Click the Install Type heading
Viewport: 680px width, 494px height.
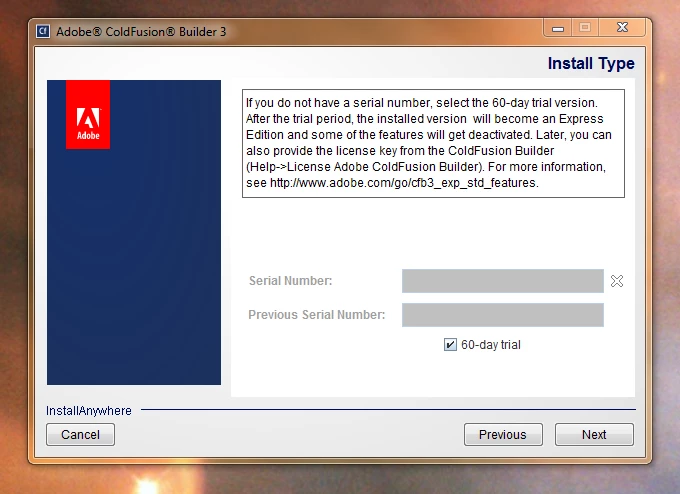click(591, 63)
